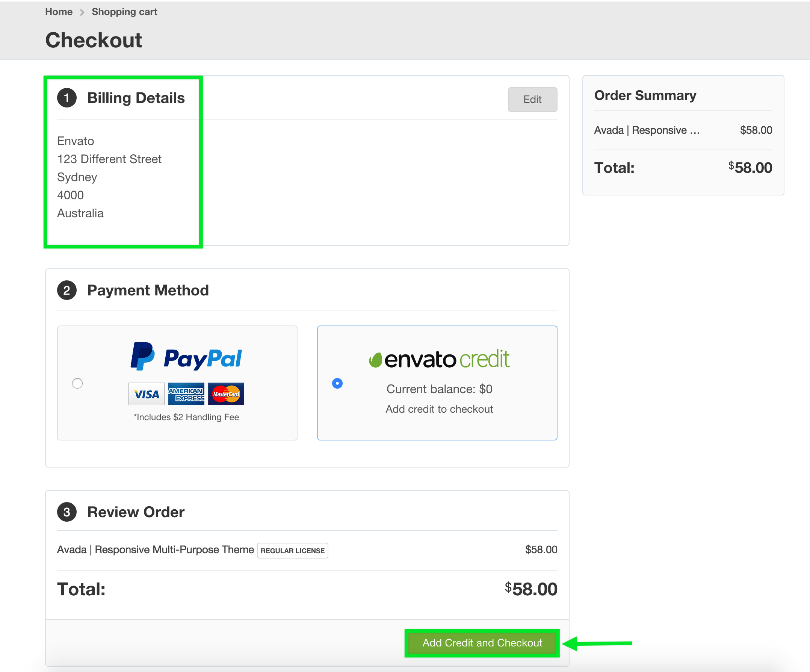
Task: Click the MasterCard icon
Action: coord(226,394)
